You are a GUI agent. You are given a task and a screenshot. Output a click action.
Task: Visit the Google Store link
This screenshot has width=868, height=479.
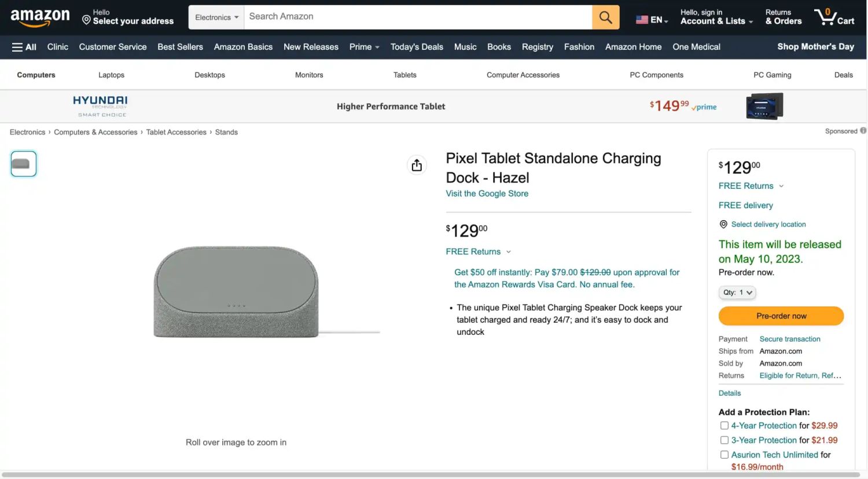click(487, 193)
